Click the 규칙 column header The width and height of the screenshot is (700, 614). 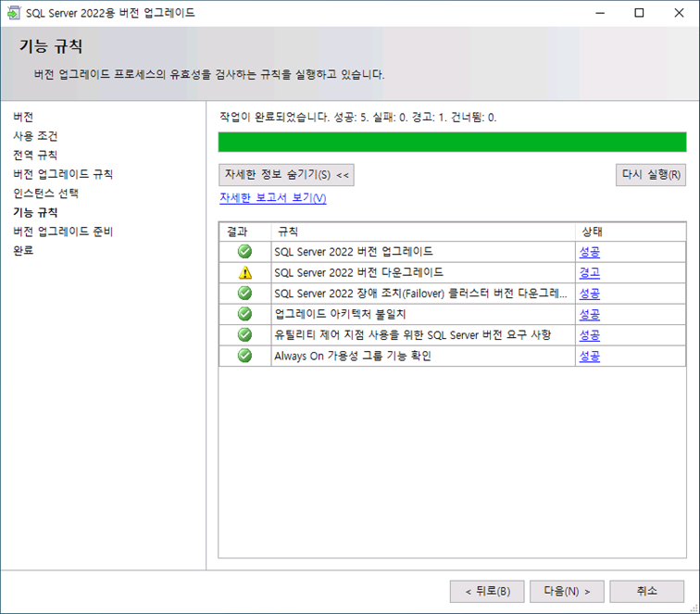(423, 232)
